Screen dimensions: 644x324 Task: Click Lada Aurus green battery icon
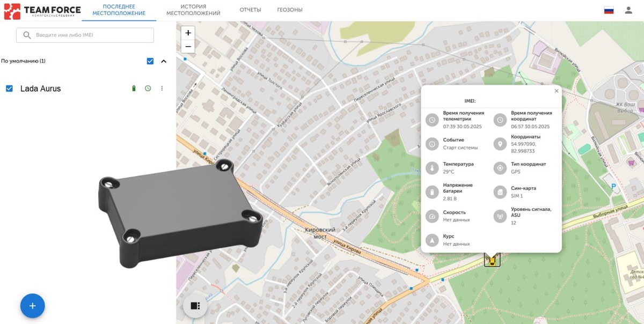point(134,89)
